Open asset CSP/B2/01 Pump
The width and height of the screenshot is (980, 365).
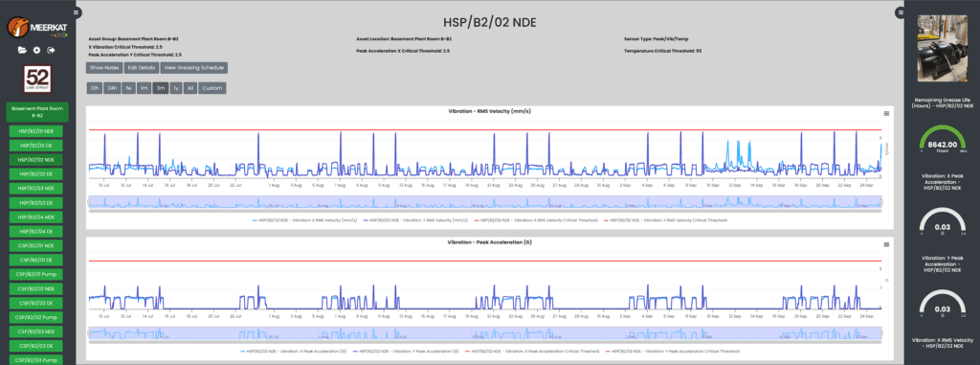(36, 274)
